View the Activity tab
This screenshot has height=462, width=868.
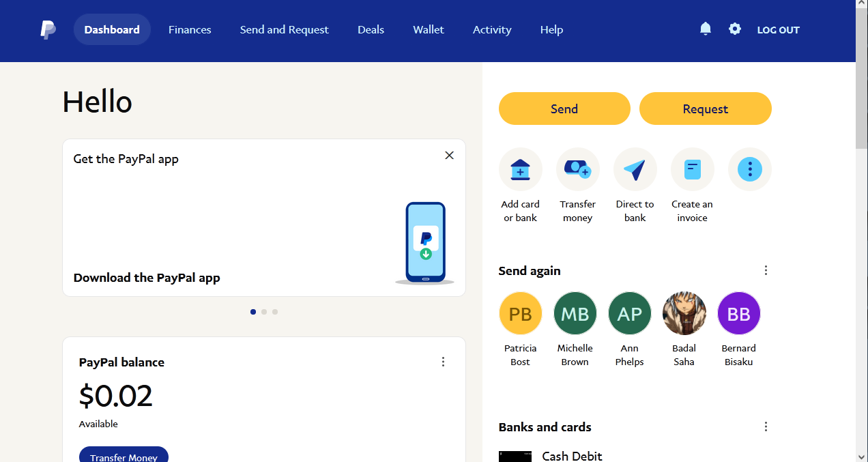coord(492,29)
